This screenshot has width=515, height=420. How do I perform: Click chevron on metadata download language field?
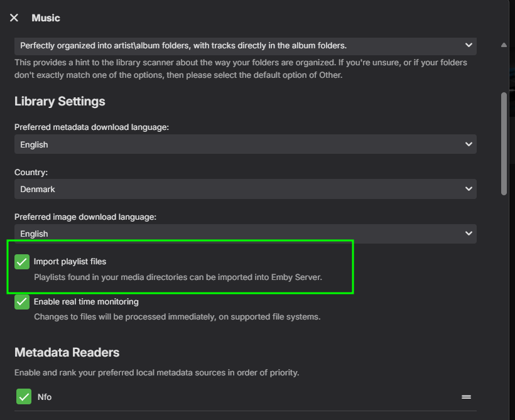click(x=469, y=144)
